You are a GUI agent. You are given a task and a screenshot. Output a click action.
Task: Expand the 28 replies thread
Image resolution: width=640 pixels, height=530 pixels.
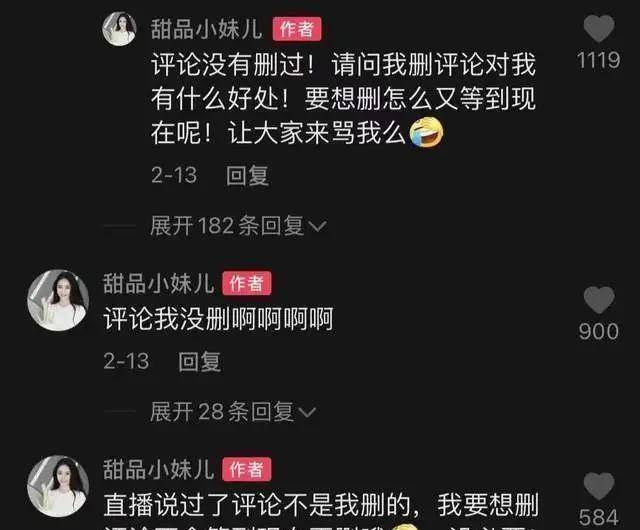(x=233, y=412)
